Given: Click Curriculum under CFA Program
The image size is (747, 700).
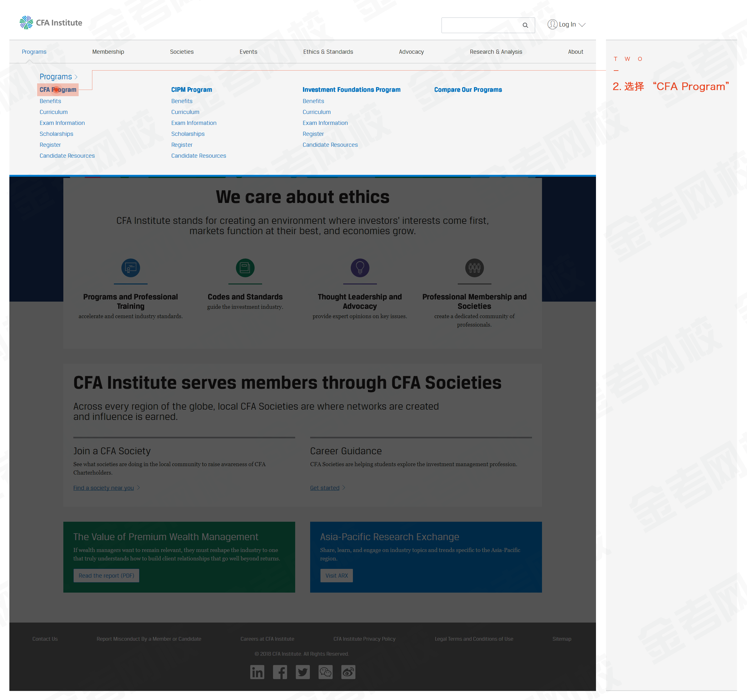Looking at the screenshot, I should point(54,112).
